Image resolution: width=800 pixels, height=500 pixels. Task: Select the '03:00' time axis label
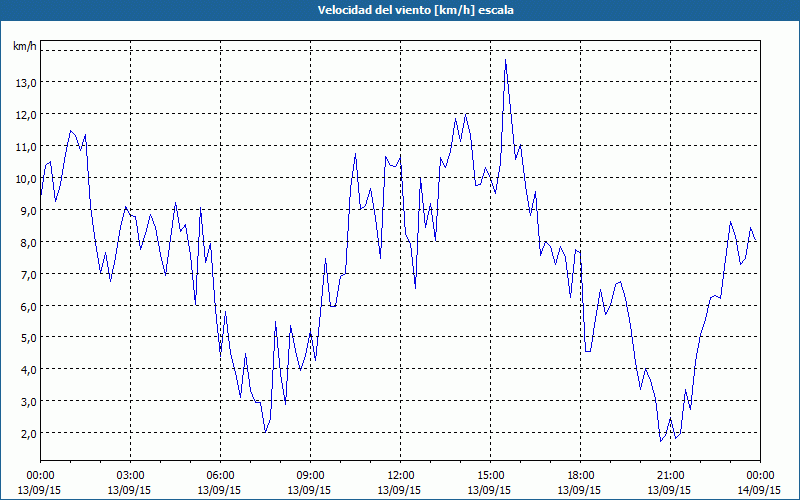click(131, 476)
